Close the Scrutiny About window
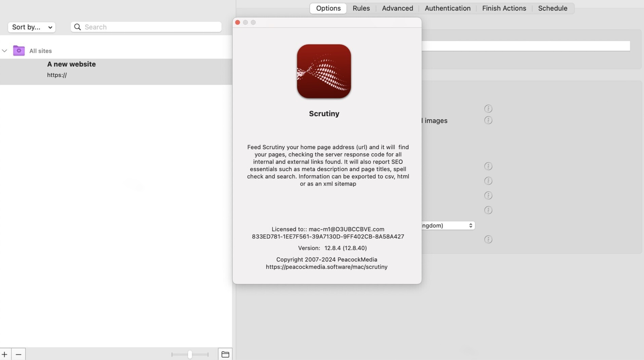The width and height of the screenshot is (644, 360). pyautogui.click(x=237, y=22)
